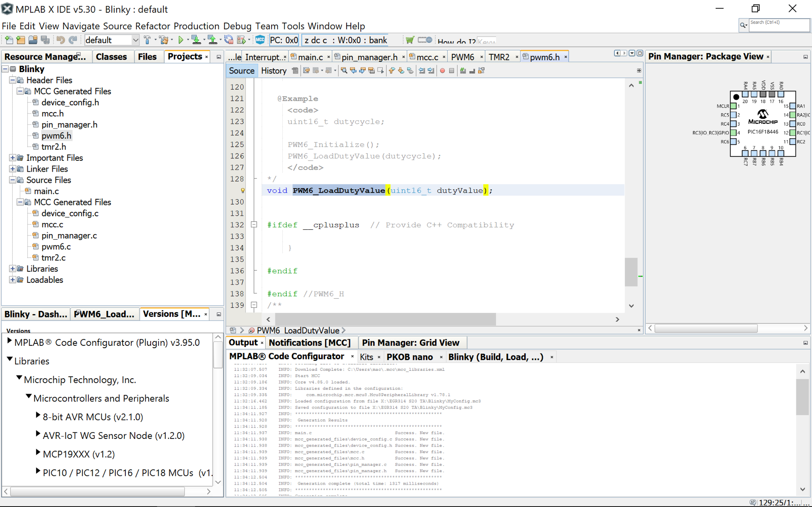Click the Shift Line Left icon
The width and height of the screenshot is (812, 507).
tap(422, 70)
